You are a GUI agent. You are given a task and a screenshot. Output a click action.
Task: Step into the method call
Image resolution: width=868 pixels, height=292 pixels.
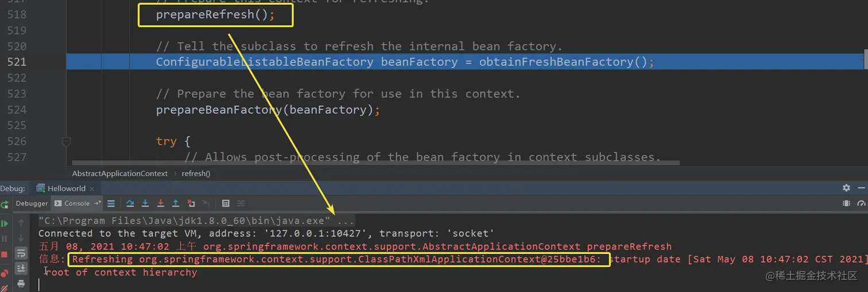coord(145,203)
